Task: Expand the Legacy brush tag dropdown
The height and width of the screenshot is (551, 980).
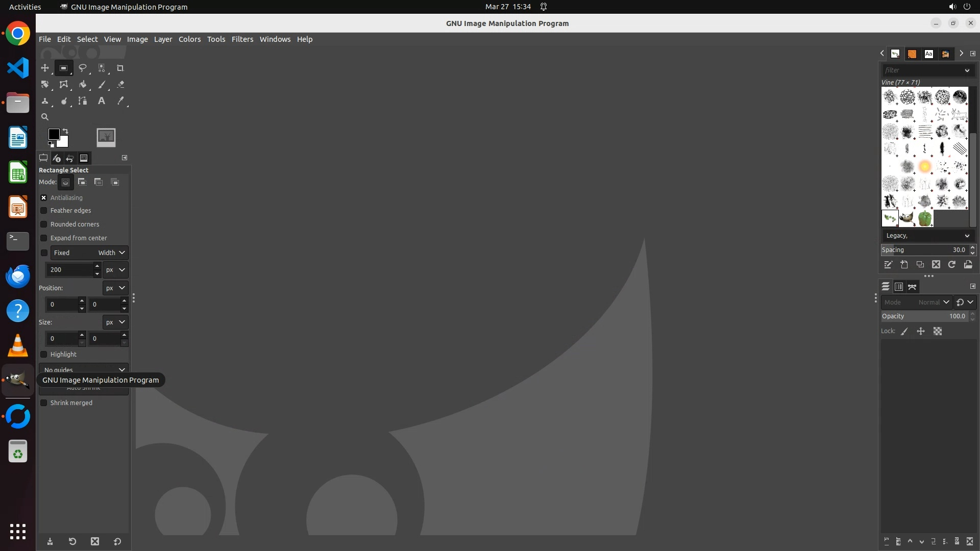Action: point(927,236)
